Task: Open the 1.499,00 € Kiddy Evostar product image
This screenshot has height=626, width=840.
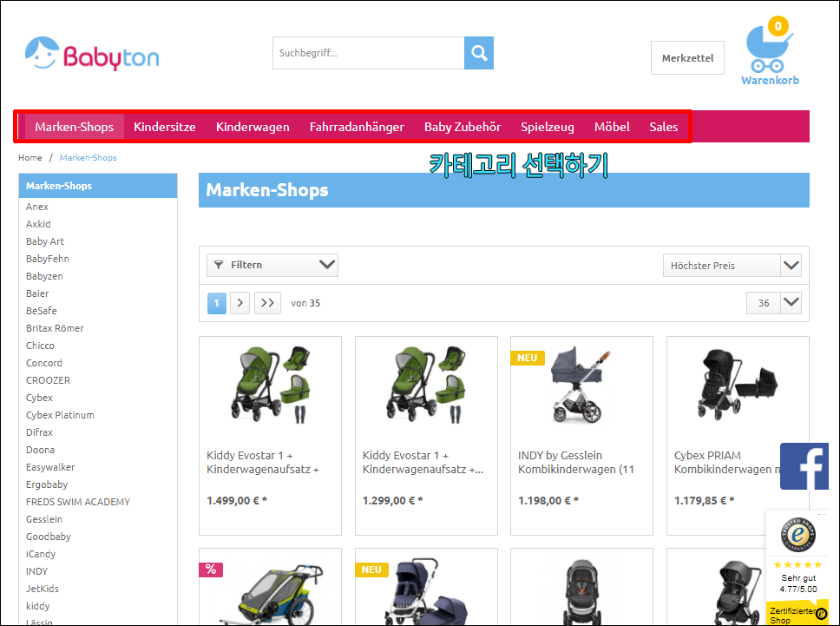Action: click(x=270, y=385)
